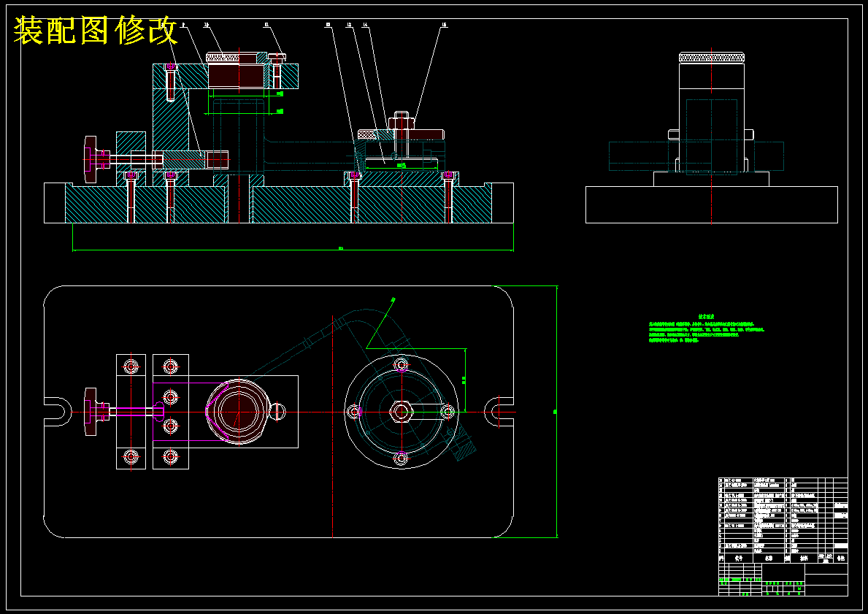The image size is (868, 614).
Task: Select left U-slot of base plate plan view
Action: tap(58, 412)
